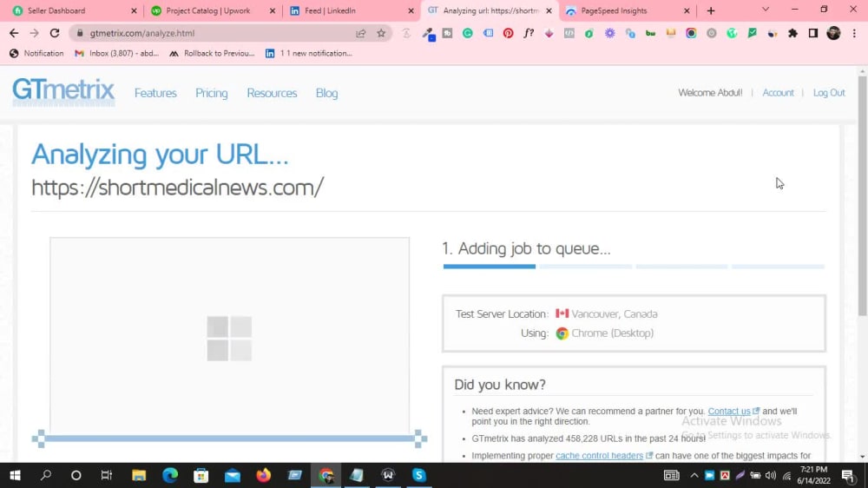Open the color picker eyedropper extension

pyautogui.click(x=428, y=35)
